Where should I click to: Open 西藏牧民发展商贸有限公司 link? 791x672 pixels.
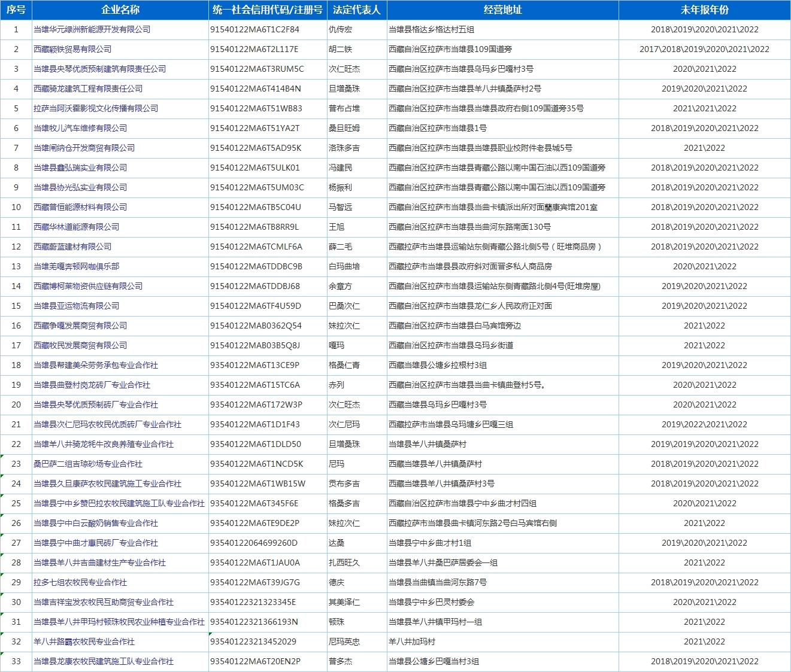(80, 345)
